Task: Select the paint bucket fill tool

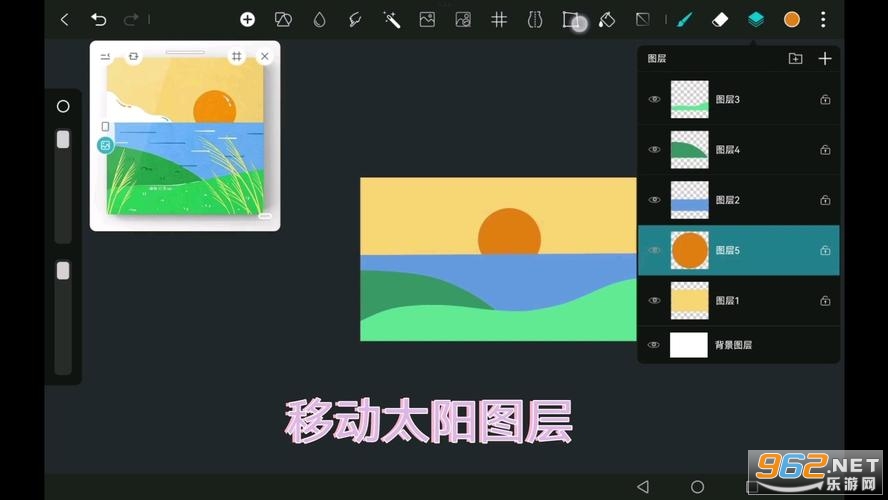Action: pos(607,20)
